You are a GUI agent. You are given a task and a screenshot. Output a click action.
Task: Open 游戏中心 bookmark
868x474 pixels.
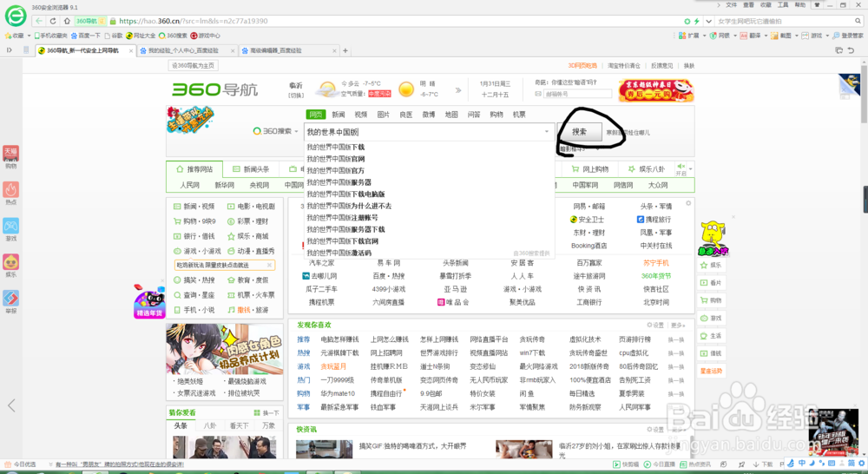[x=206, y=36]
